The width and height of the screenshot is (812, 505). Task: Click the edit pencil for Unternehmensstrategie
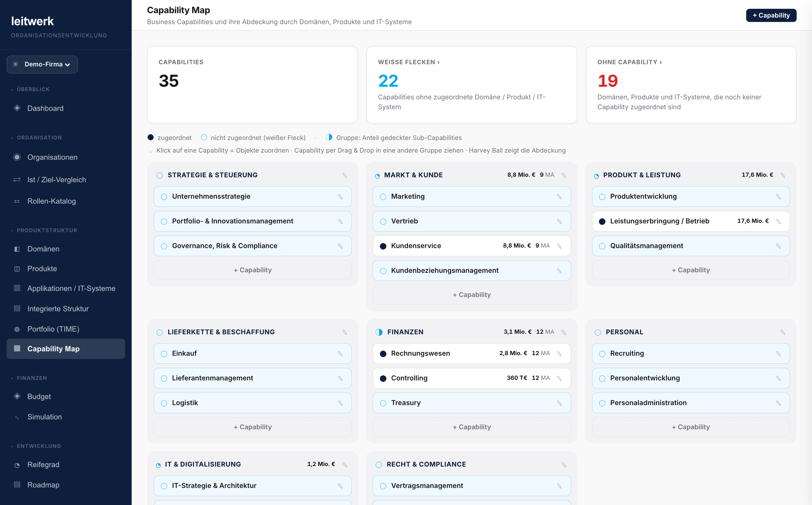point(340,197)
